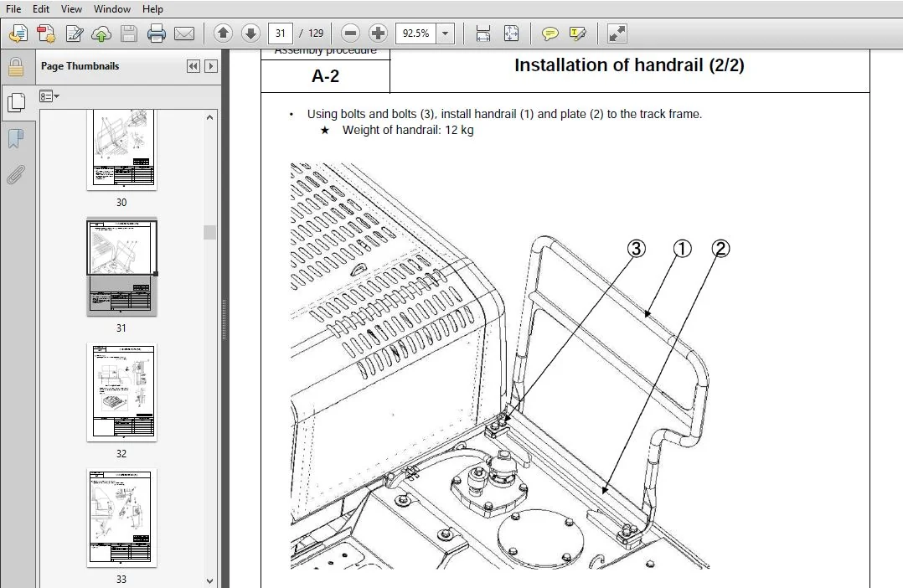This screenshot has height=588, width=903.
Task: Open the Attachments paperclip panel icon
Action: [x=16, y=174]
